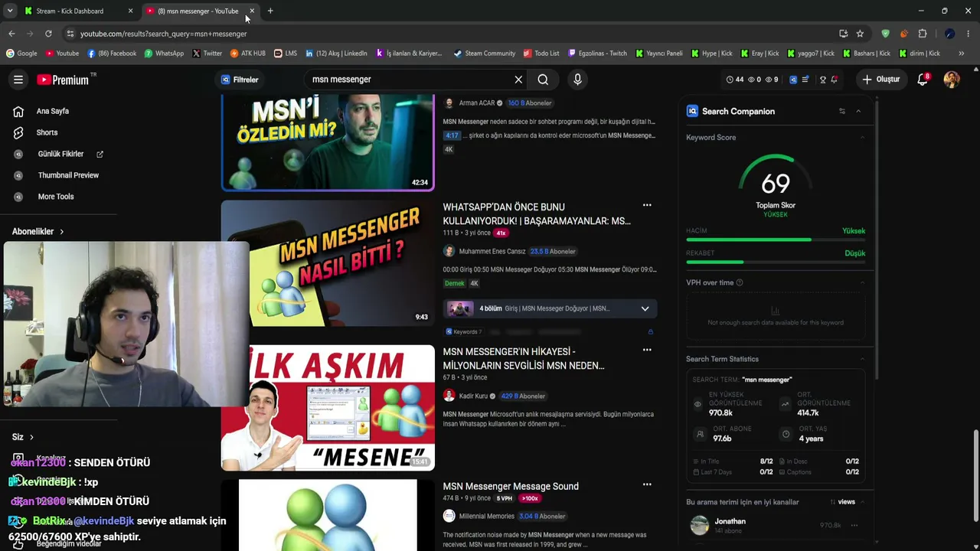This screenshot has height=551, width=980.
Task: Click the Kadir Kuru channel avatar
Action: click(449, 396)
